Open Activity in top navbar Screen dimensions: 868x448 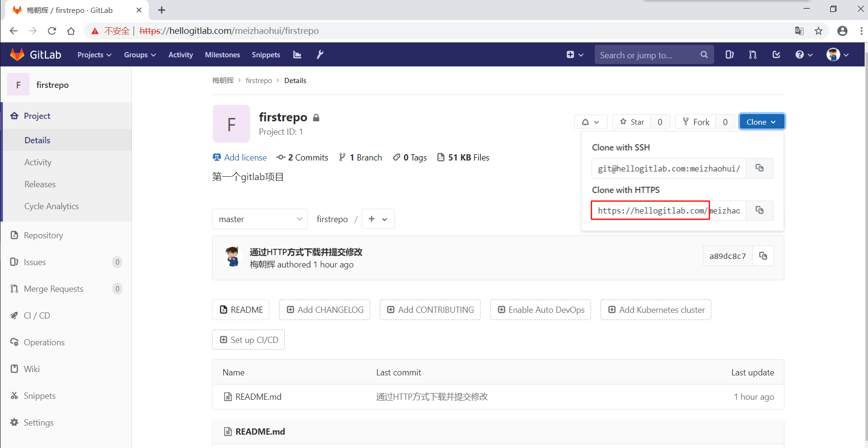click(x=181, y=54)
